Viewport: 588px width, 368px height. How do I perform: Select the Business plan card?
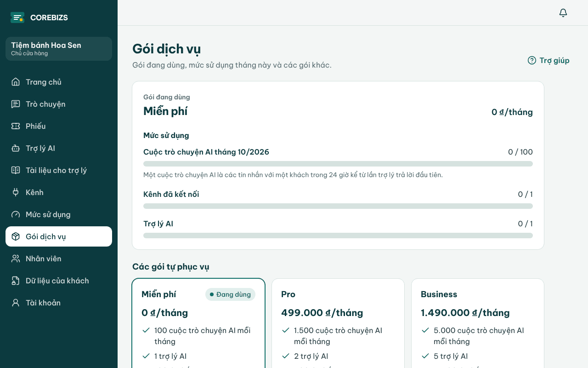[478, 323]
